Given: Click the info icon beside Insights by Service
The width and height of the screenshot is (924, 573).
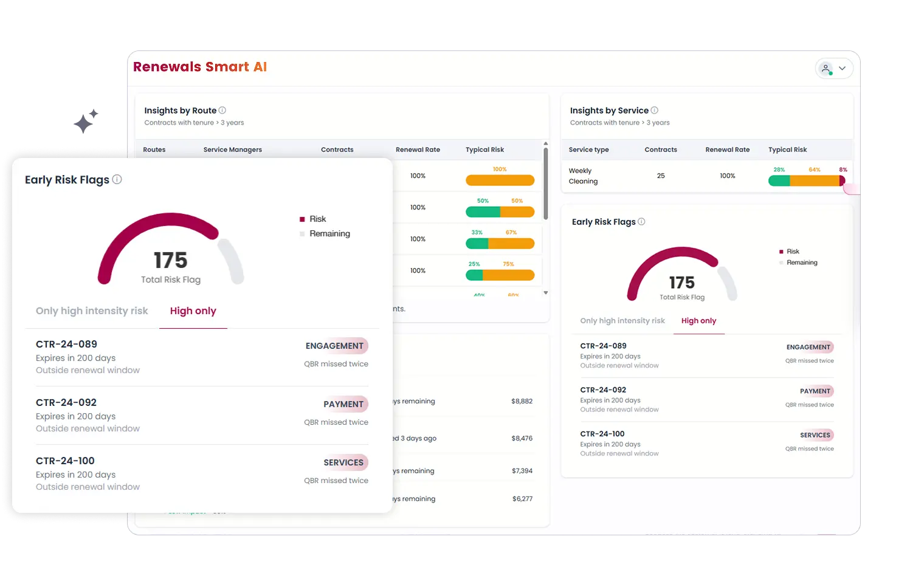Looking at the screenshot, I should pyautogui.click(x=654, y=110).
